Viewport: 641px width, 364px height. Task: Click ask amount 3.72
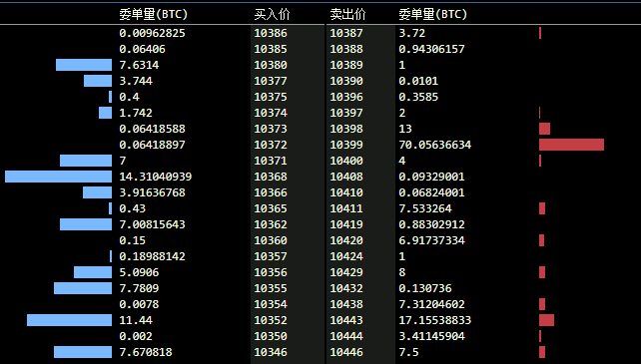tap(412, 33)
